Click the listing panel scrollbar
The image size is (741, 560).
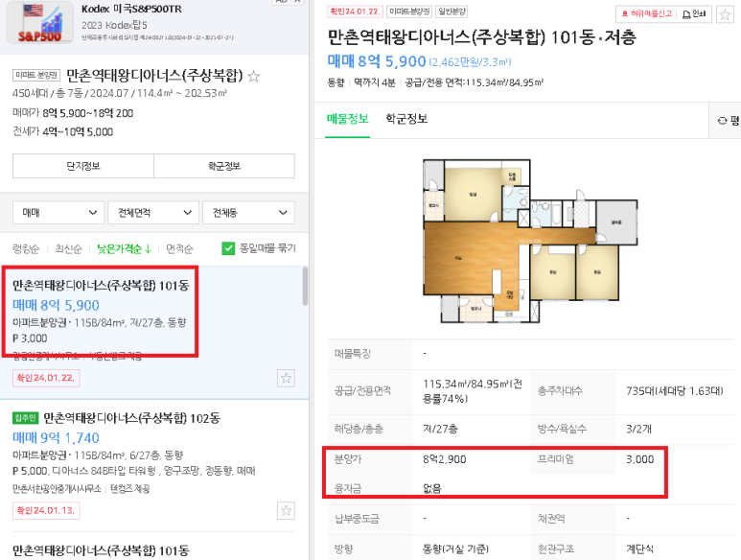pos(305,286)
